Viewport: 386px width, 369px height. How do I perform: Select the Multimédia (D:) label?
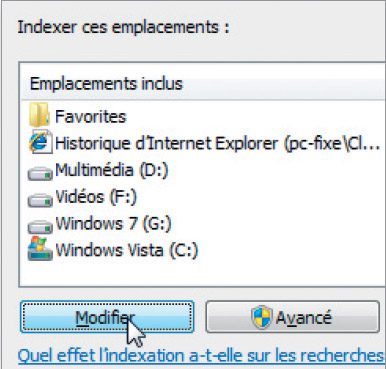tap(112, 170)
